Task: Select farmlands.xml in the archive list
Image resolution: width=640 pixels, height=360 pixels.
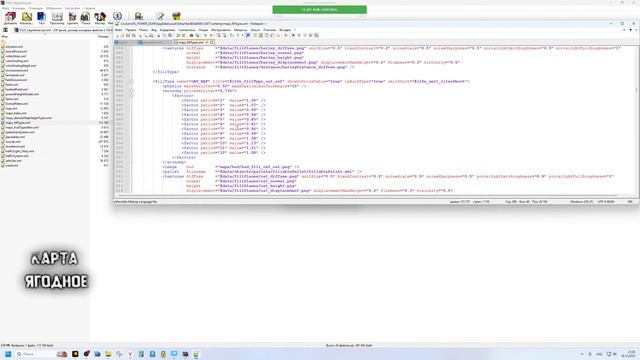Action: (15, 75)
